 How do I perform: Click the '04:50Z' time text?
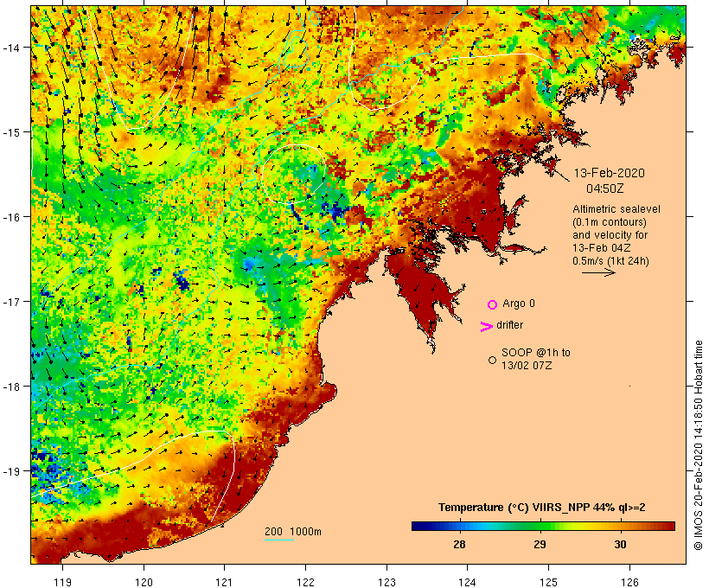click(x=605, y=189)
